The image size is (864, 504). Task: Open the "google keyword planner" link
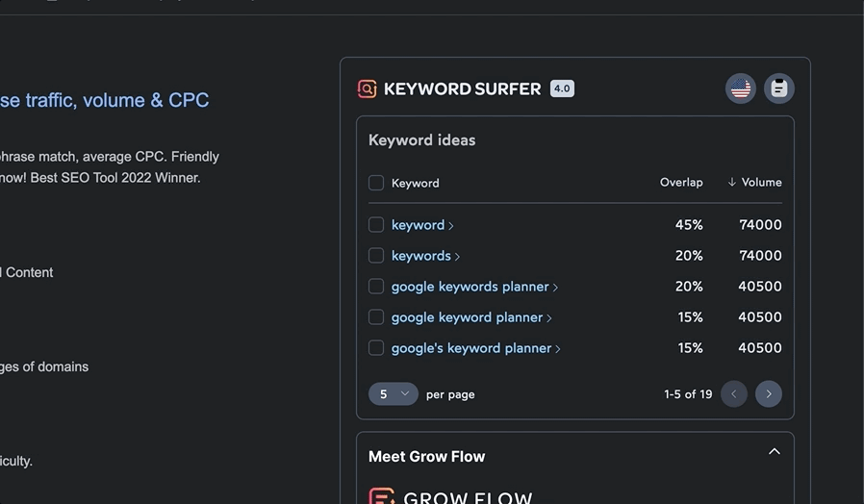point(467,317)
